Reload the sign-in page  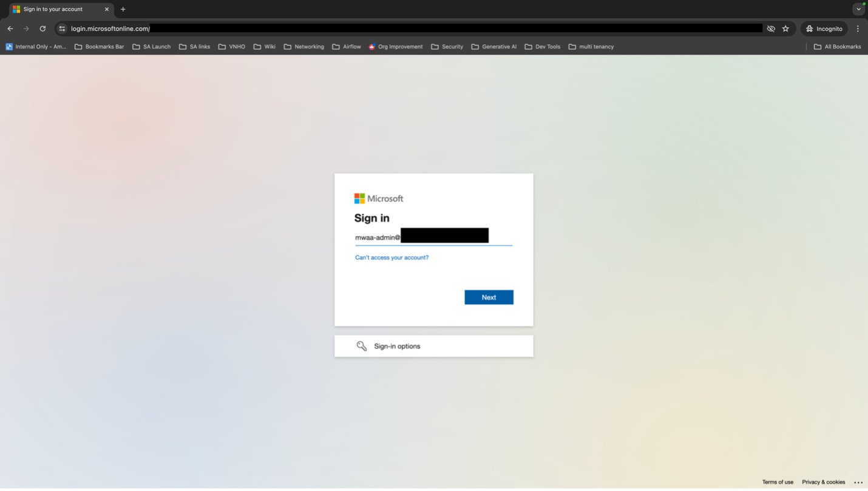[42, 29]
